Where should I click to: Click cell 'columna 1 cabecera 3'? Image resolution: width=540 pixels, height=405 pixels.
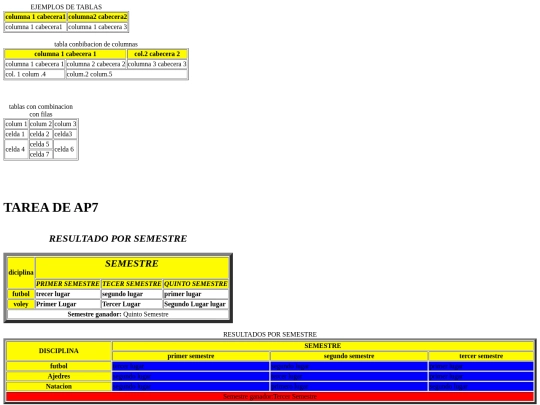pyautogui.click(x=97, y=27)
